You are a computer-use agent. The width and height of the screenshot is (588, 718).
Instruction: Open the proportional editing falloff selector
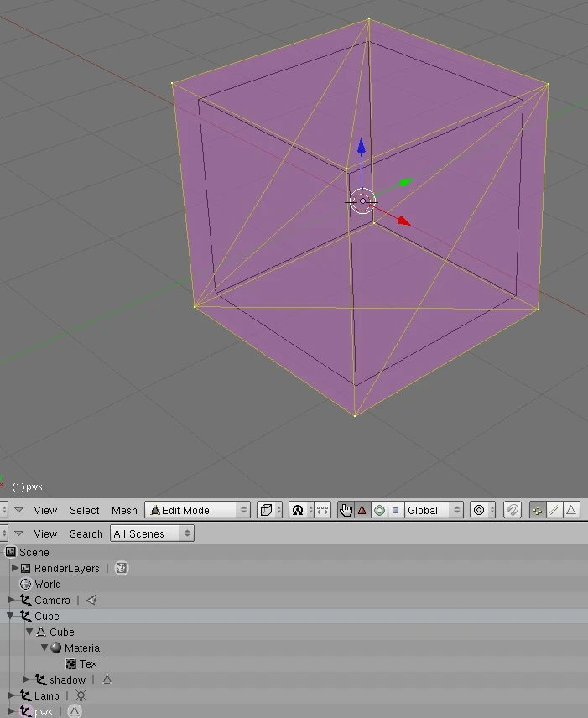click(x=482, y=510)
